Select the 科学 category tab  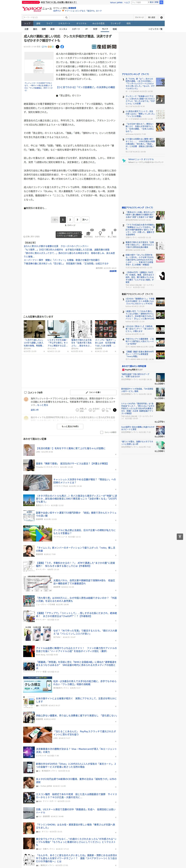[95, 29]
